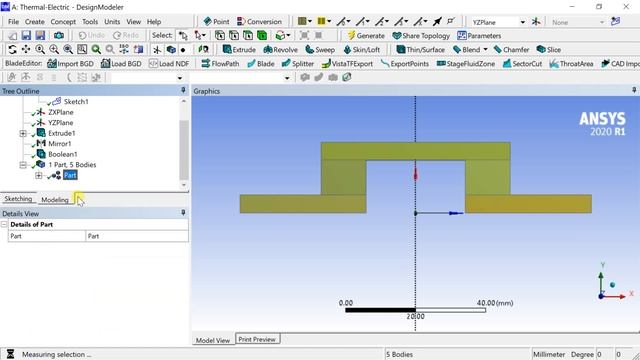This screenshot has width=640, height=360.
Task: Click the New Plane icon
Action: [536, 22]
